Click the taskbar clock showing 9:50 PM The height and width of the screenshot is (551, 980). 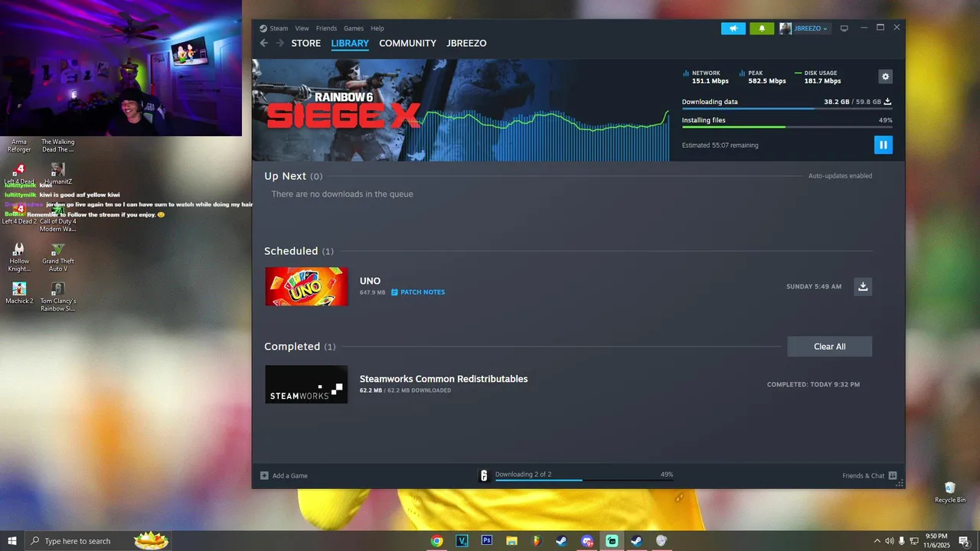coord(936,540)
